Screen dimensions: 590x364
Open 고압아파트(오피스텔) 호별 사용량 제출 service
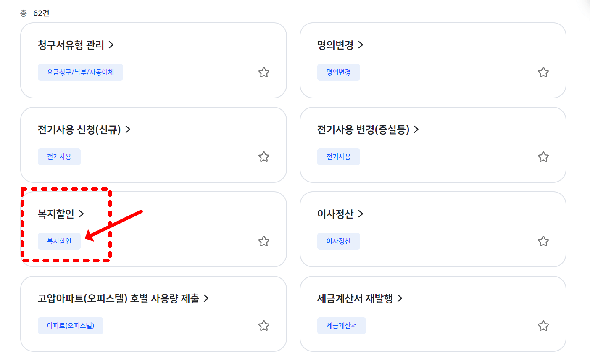tap(117, 298)
